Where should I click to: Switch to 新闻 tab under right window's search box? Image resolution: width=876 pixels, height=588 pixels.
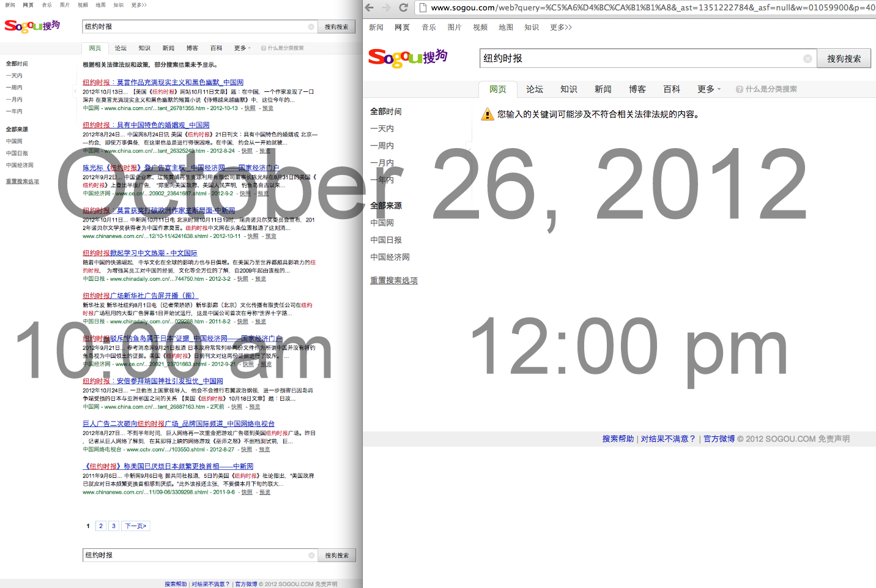pos(603,89)
